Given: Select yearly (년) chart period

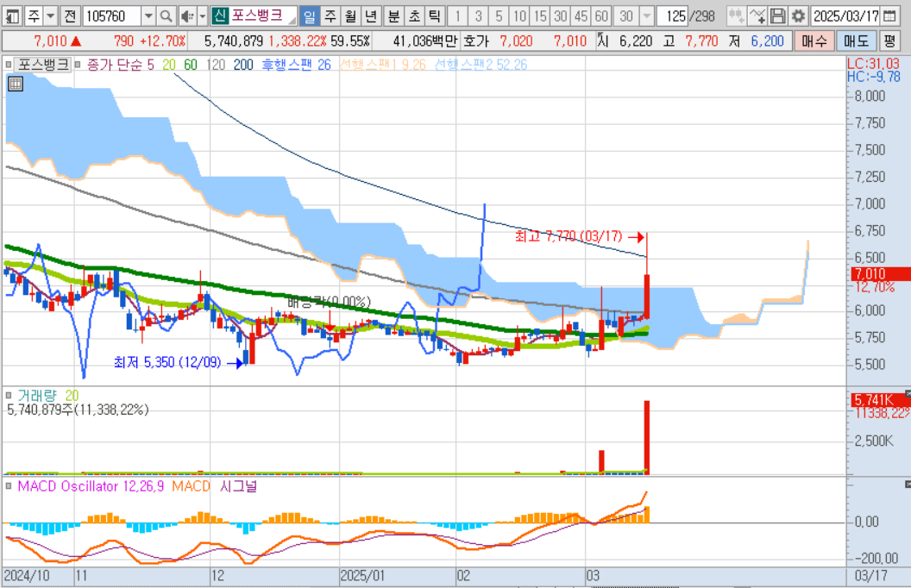Looking at the screenshot, I should coord(371,16).
